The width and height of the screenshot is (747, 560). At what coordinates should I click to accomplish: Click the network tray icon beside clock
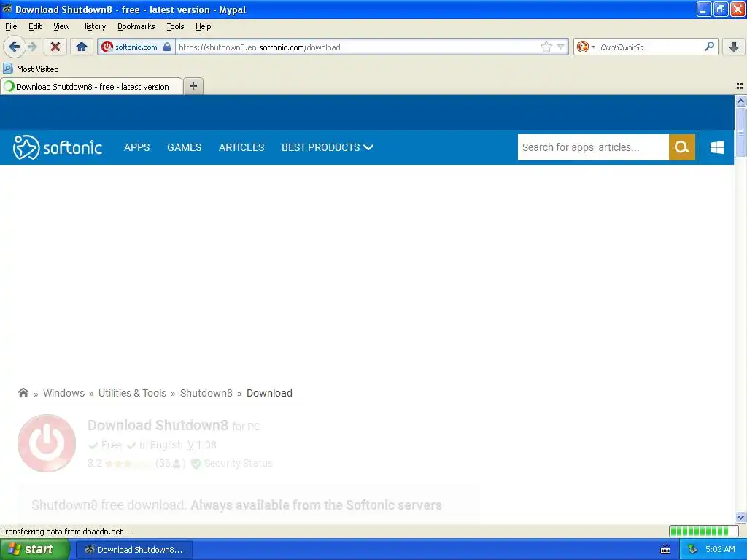[693, 550]
